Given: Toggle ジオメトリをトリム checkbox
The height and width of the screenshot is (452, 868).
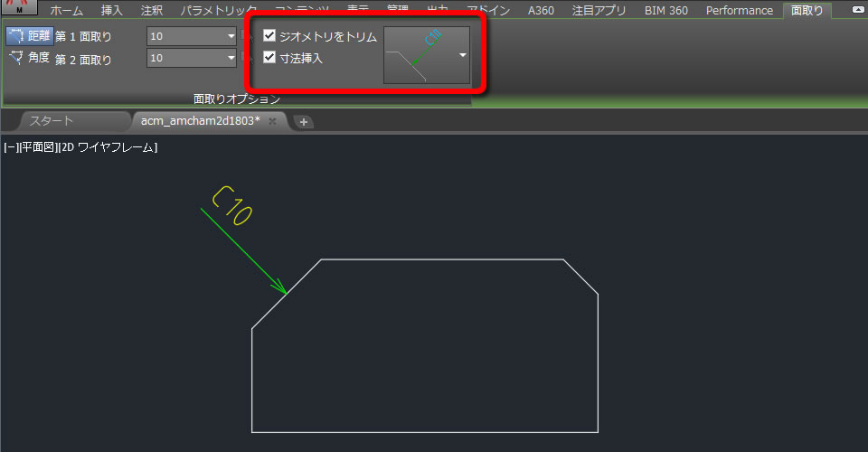Looking at the screenshot, I should tap(269, 36).
